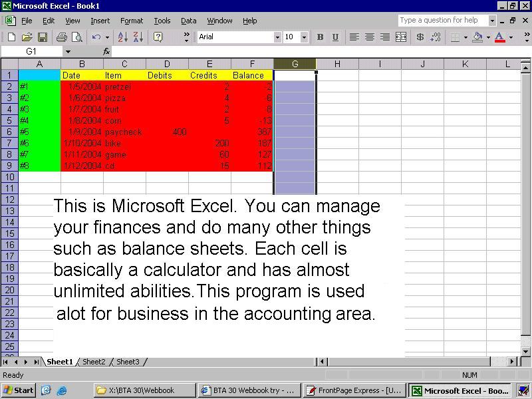Screen dimensions: 532x399
Task: Show more Standard toolbar options chevron
Action: (x=187, y=37)
